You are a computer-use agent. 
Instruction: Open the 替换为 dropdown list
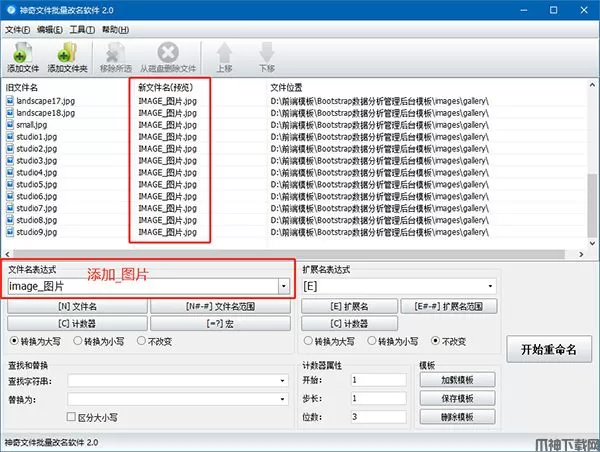pos(282,399)
